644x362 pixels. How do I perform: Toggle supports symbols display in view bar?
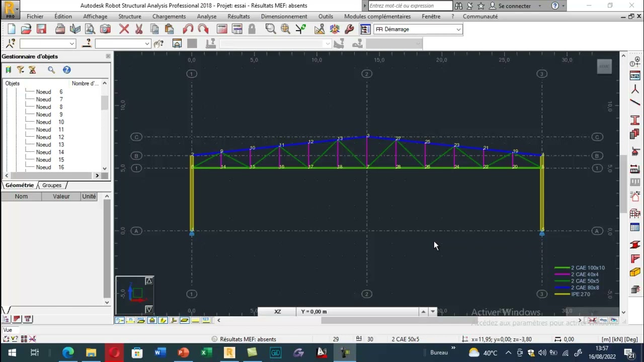(152, 320)
